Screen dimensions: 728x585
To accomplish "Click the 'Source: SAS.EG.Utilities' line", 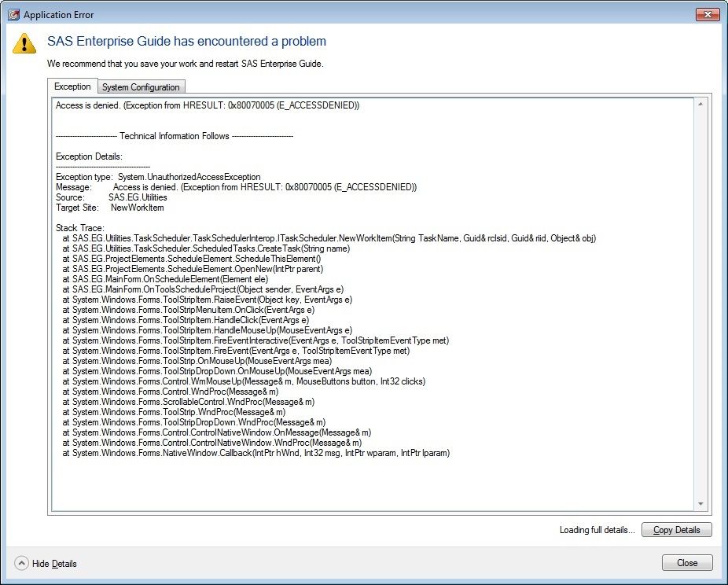I will pos(111,197).
